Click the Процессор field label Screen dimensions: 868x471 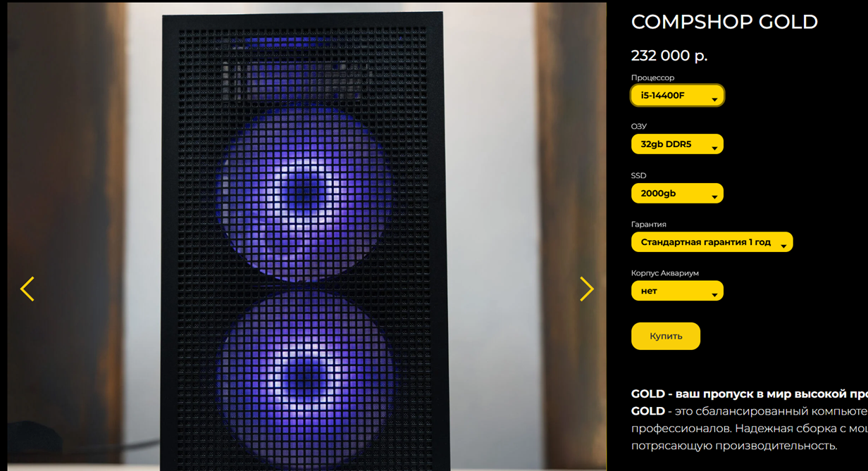click(x=652, y=77)
